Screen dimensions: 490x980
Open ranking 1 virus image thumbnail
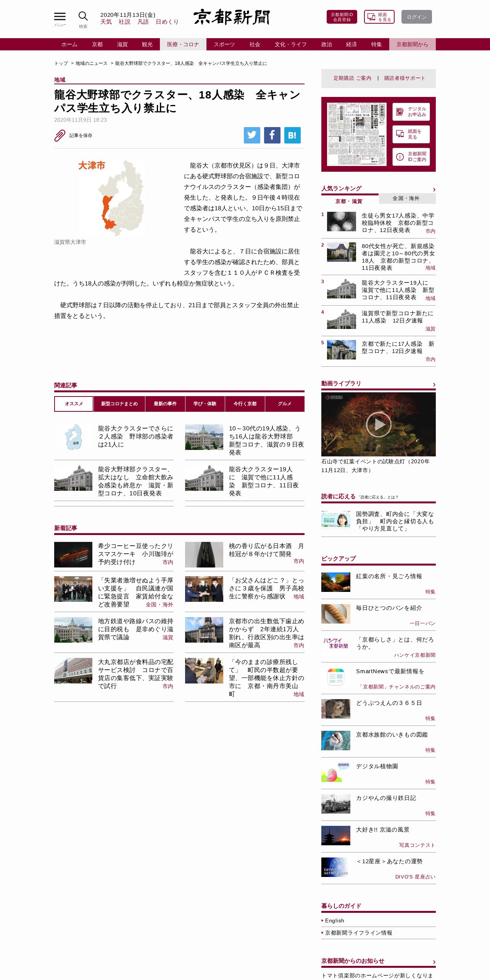pyautogui.click(x=342, y=222)
